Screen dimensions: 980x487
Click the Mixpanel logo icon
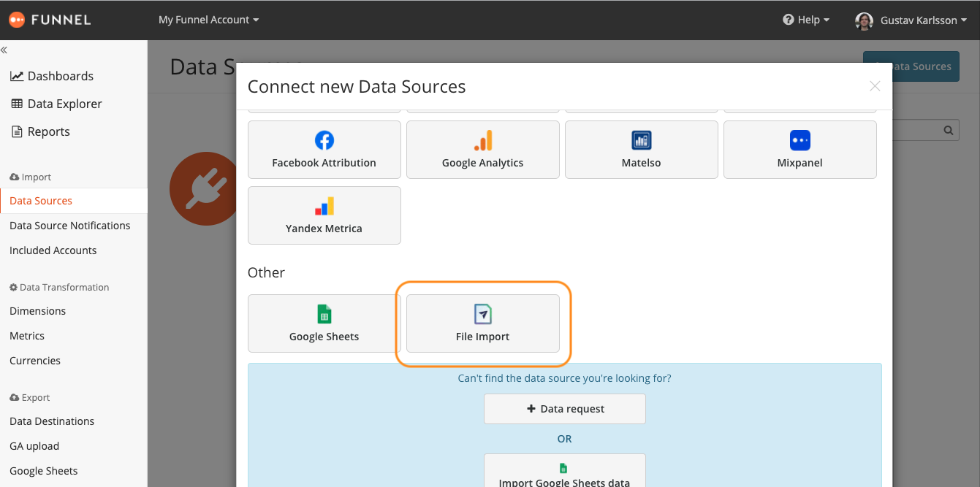pyautogui.click(x=800, y=140)
